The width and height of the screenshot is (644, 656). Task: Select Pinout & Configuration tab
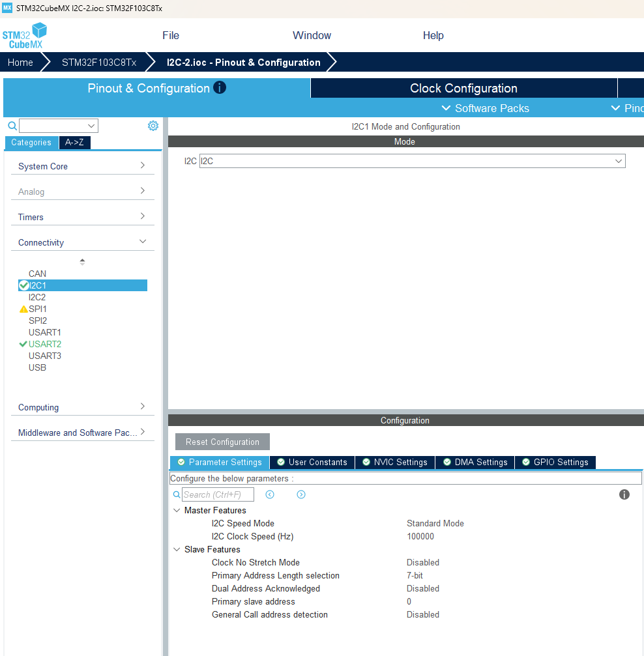click(x=156, y=89)
